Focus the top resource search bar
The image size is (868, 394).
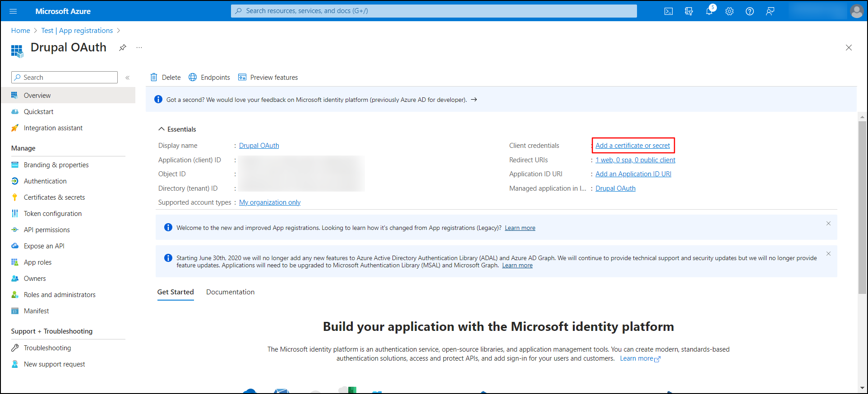point(434,11)
